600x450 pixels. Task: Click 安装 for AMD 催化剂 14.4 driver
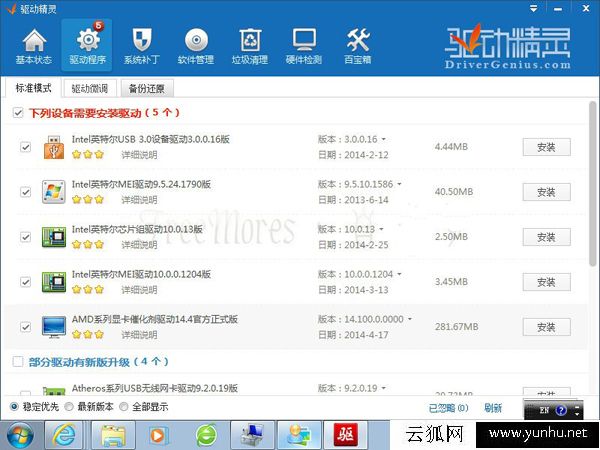click(546, 327)
